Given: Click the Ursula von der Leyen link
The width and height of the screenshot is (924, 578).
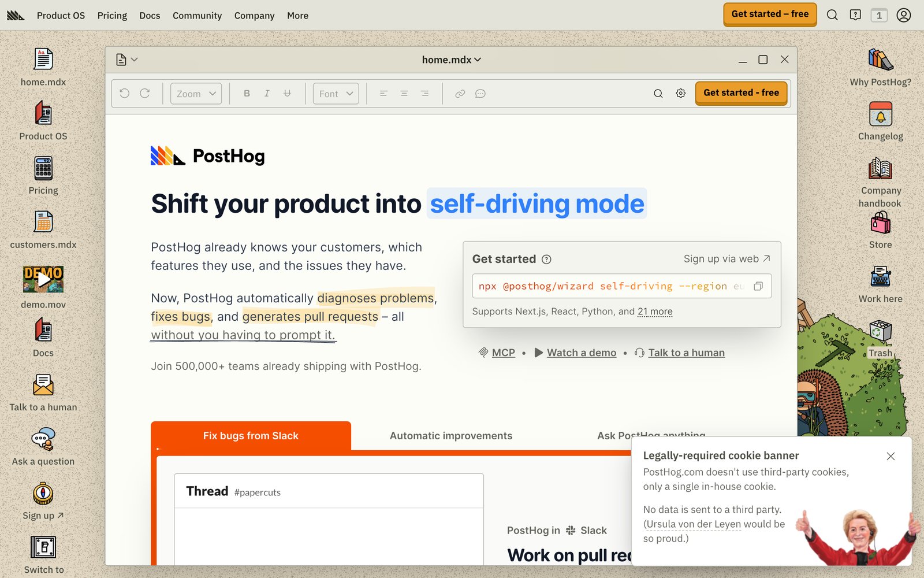Looking at the screenshot, I should pos(694,524).
